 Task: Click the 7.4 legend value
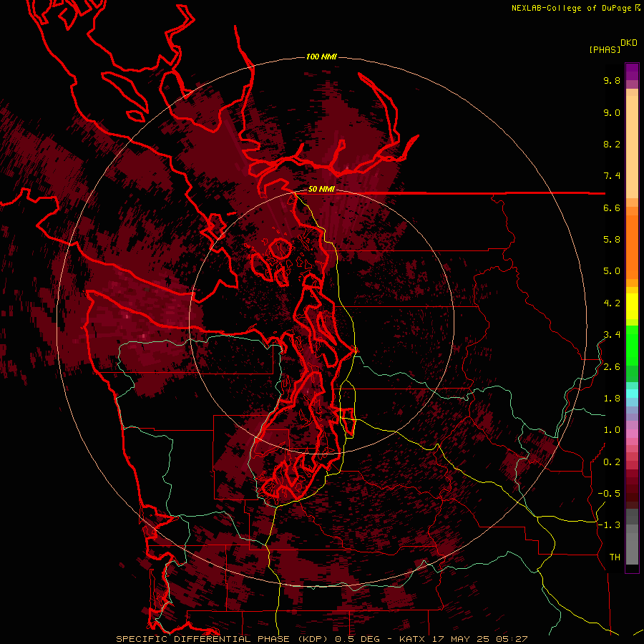click(612, 176)
